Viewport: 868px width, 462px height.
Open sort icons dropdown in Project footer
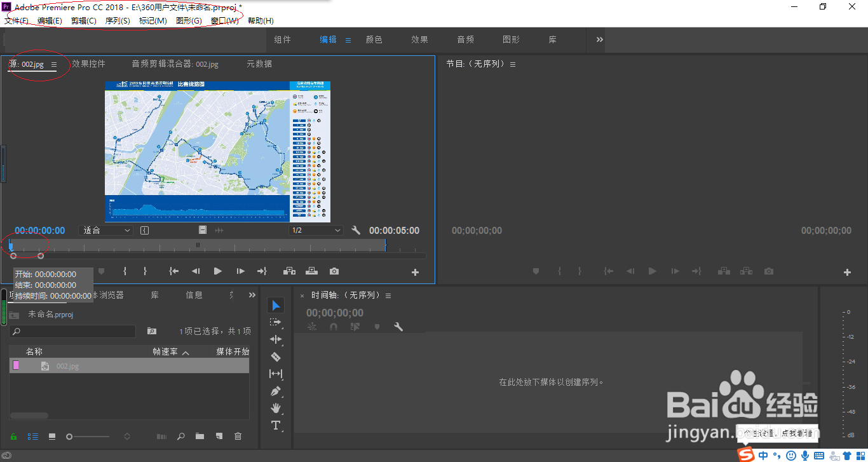point(127,437)
